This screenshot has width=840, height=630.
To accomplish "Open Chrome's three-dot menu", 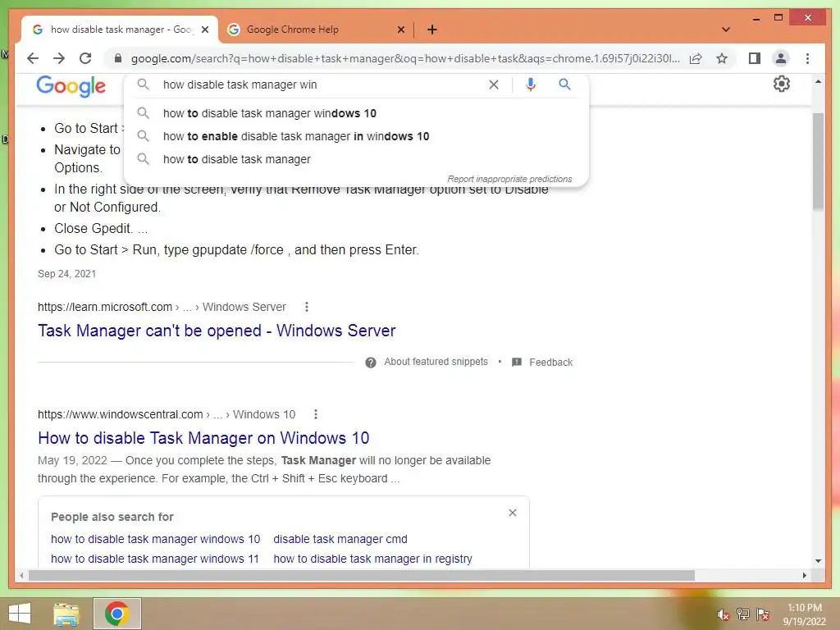I will [807, 58].
